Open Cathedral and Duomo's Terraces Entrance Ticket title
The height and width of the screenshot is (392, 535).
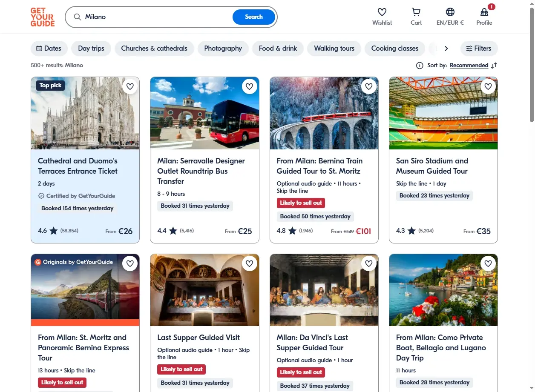click(x=78, y=166)
